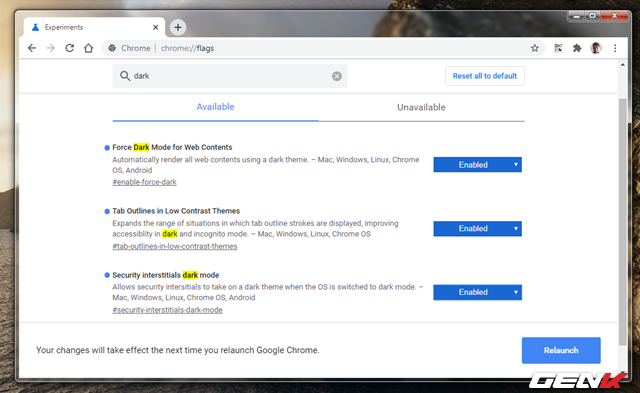The image size is (640, 393).
Task: Click 'Security interstitials dark mode' title
Action: 166,275
